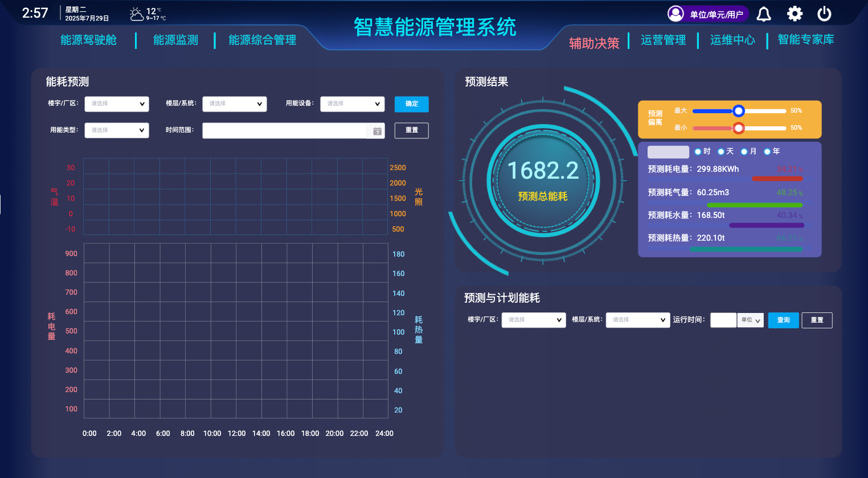
Task: Click the 最大 deviation slider handle
Action: (739, 111)
